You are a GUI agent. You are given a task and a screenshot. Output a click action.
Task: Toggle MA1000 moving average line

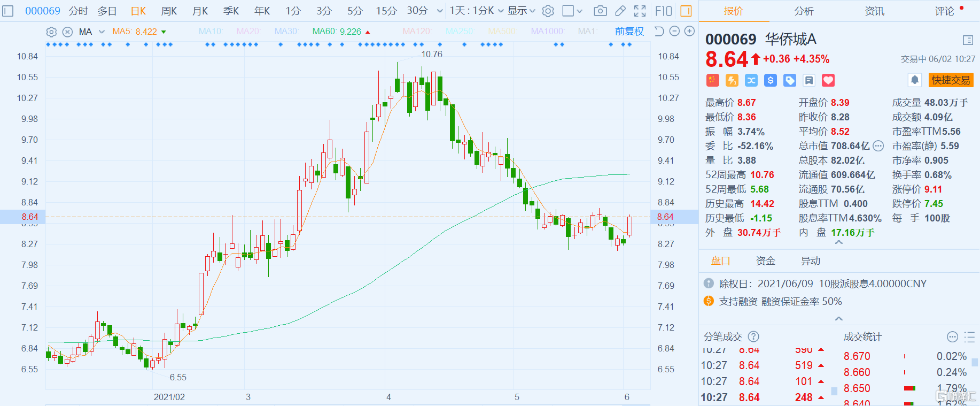pyautogui.click(x=547, y=32)
